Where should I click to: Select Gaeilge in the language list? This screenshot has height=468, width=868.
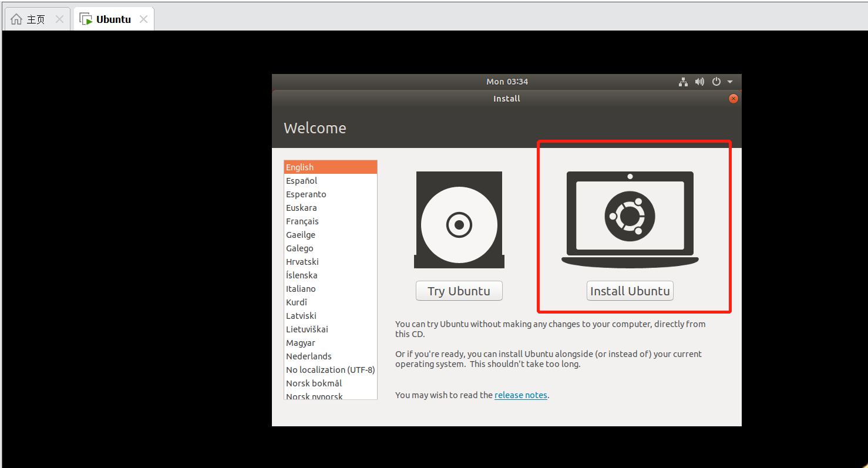331,235
